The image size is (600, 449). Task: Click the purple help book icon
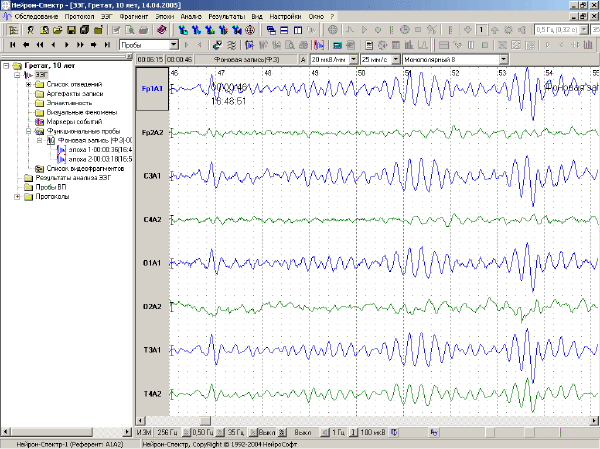pos(162,30)
